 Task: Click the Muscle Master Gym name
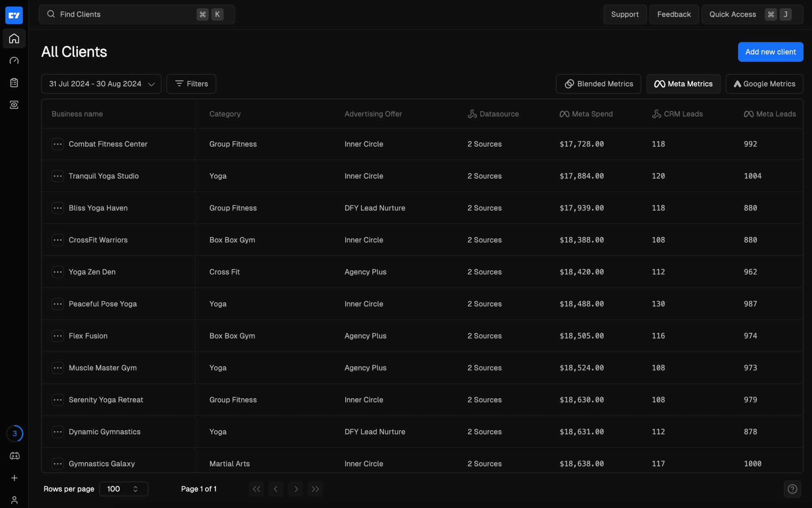103,368
